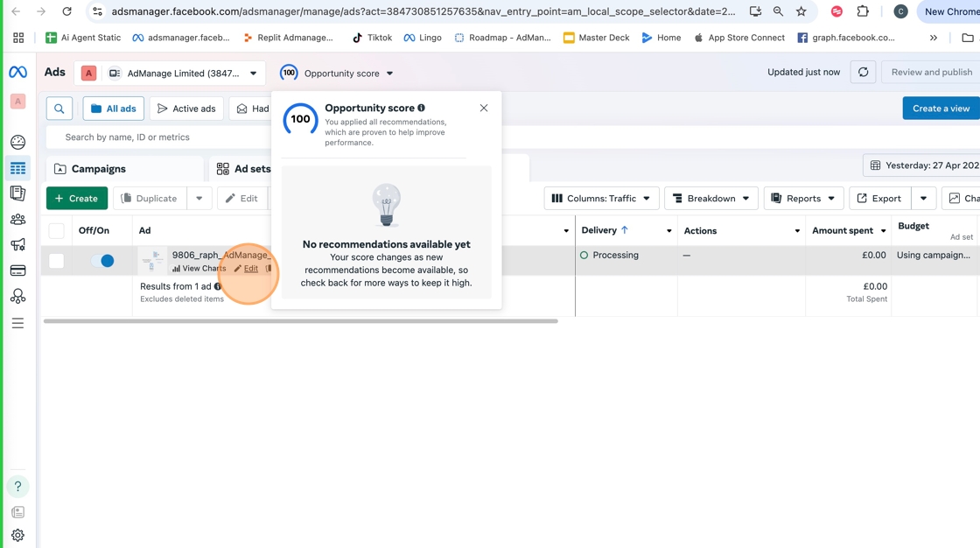Check the 9806_raph ad row checkbox
Image resolution: width=980 pixels, height=548 pixels.
56,261
